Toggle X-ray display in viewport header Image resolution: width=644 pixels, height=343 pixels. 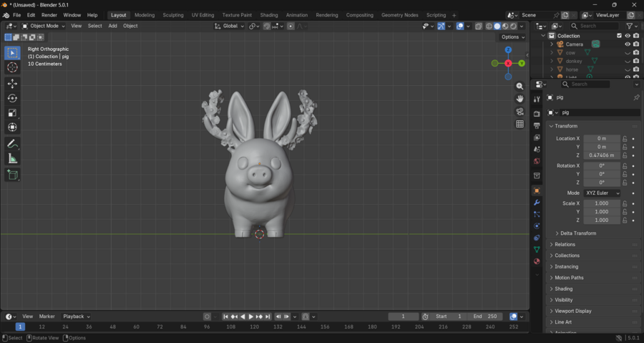tap(478, 26)
